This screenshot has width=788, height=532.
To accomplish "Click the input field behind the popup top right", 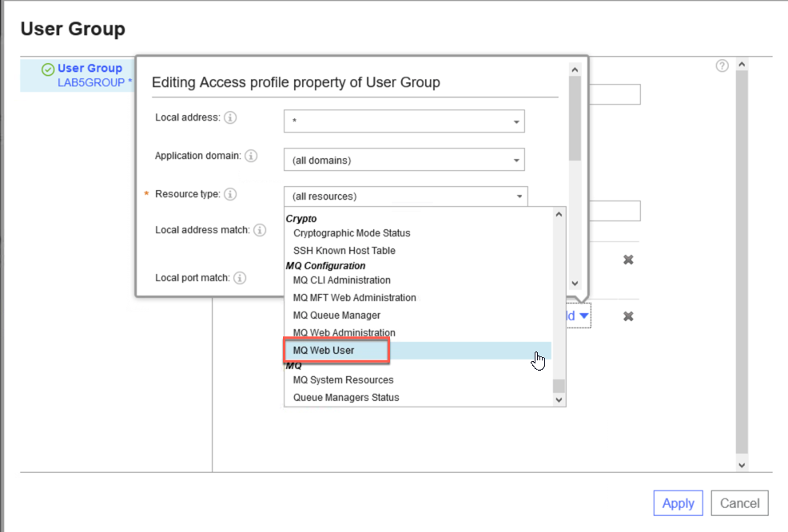I will (615, 94).
